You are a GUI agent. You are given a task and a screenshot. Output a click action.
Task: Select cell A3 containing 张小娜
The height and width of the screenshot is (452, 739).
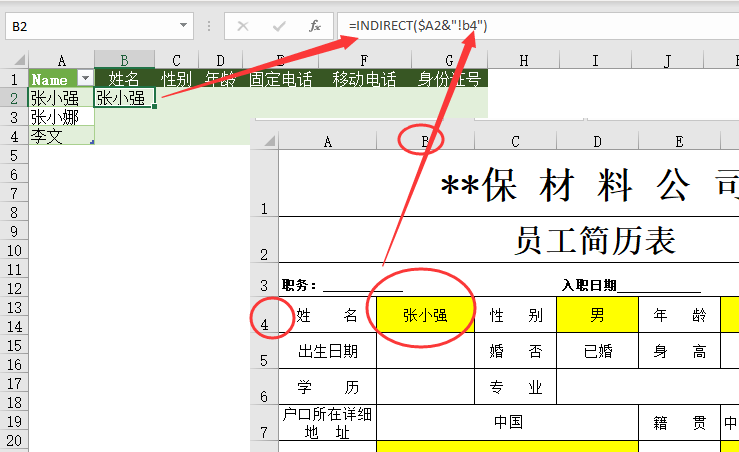(x=61, y=117)
